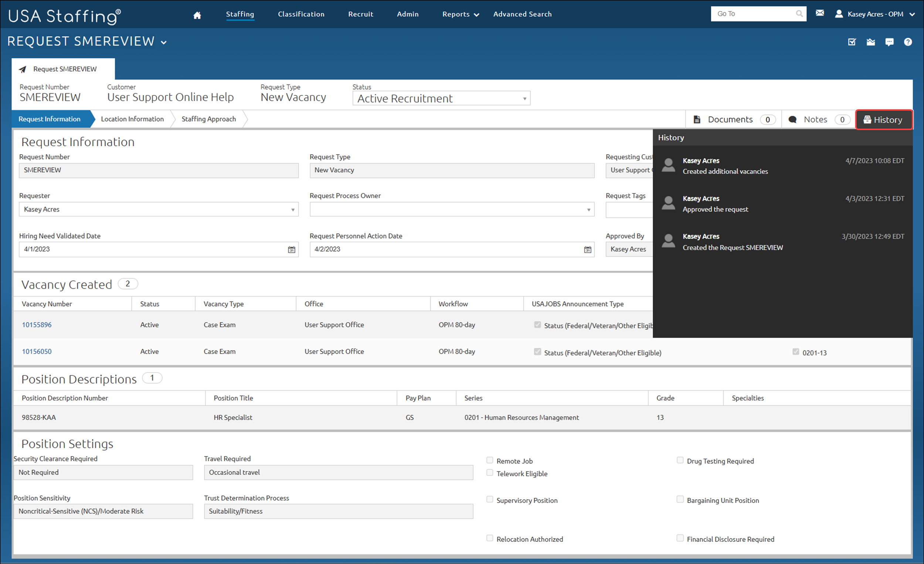The image size is (924, 564).
Task: Click the search magnifier in Go To
Action: [x=799, y=14]
